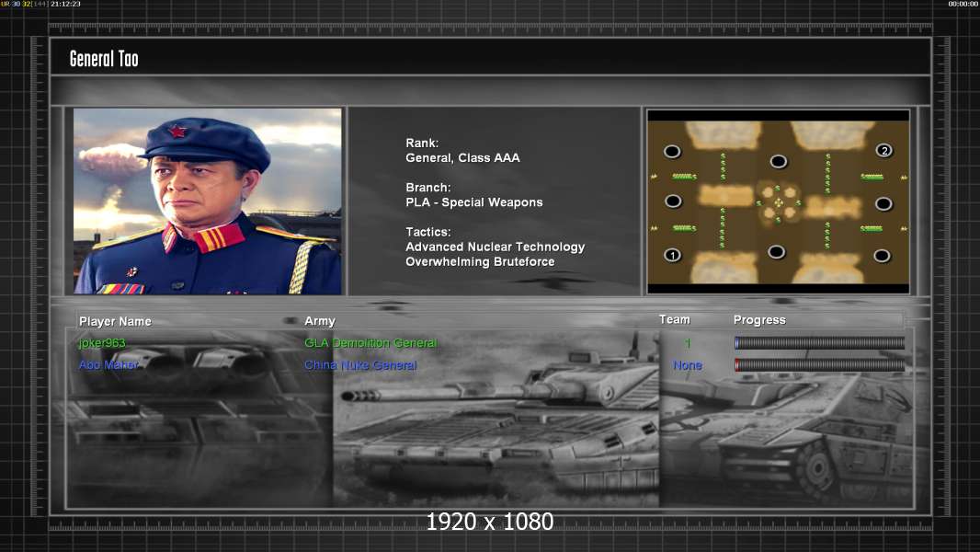Click start position marker 2 on the map
The image size is (980, 552).
point(883,151)
